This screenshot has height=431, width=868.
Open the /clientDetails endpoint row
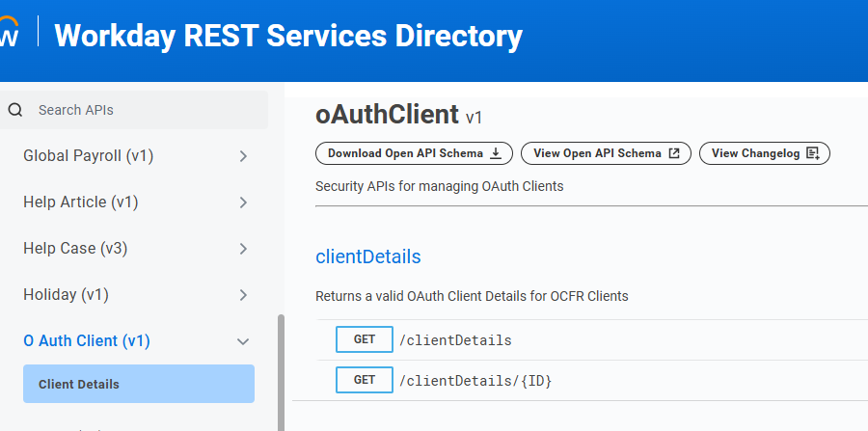[x=592, y=339]
